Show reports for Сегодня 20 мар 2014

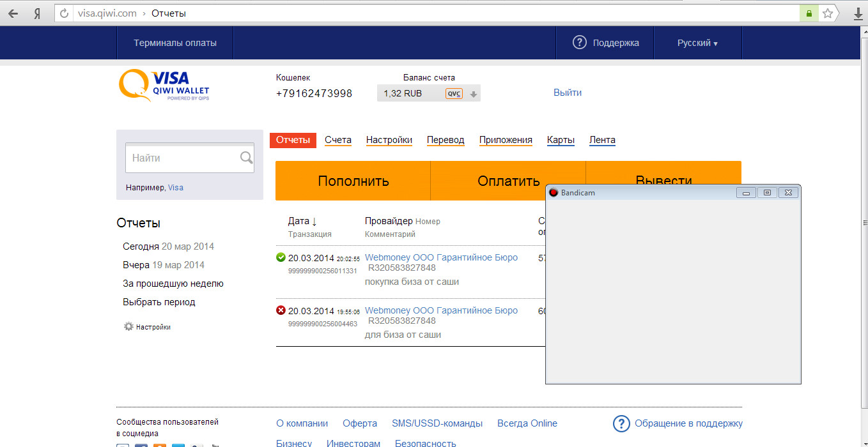pyautogui.click(x=168, y=246)
